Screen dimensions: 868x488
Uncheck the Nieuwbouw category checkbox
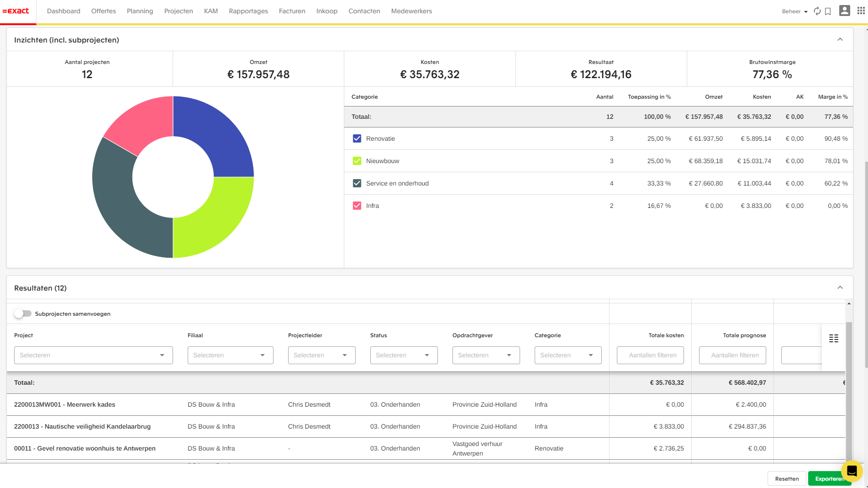(x=357, y=161)
